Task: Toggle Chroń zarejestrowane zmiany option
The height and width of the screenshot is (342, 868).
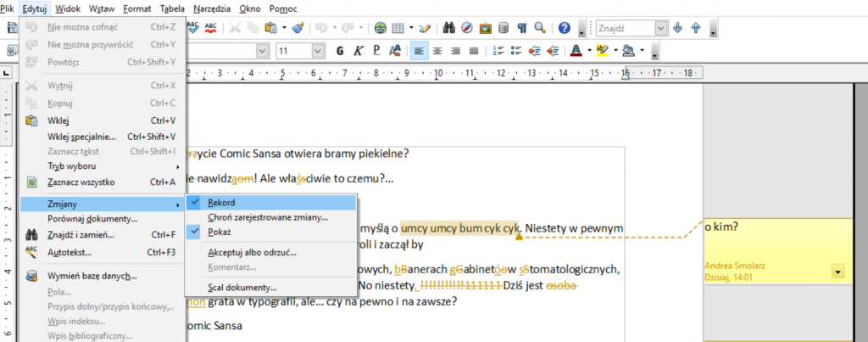Action: coord(267,217)
